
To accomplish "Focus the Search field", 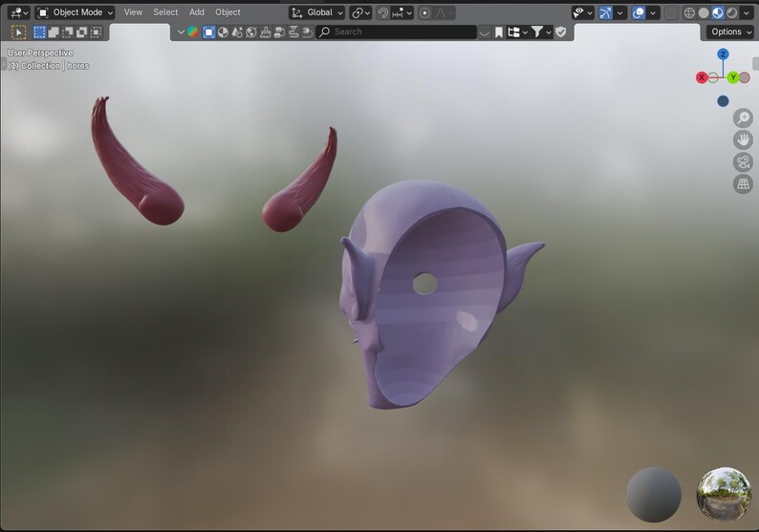I will click(397, 32).
